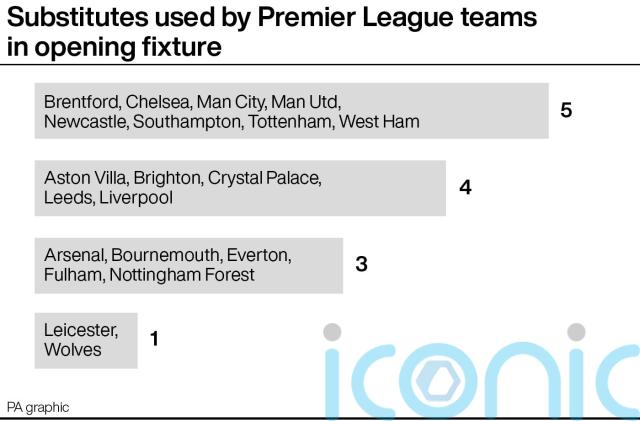Click the number 5 value label
Image resolution: width=640 pixels, height=421 pixels.
[566, 110]
